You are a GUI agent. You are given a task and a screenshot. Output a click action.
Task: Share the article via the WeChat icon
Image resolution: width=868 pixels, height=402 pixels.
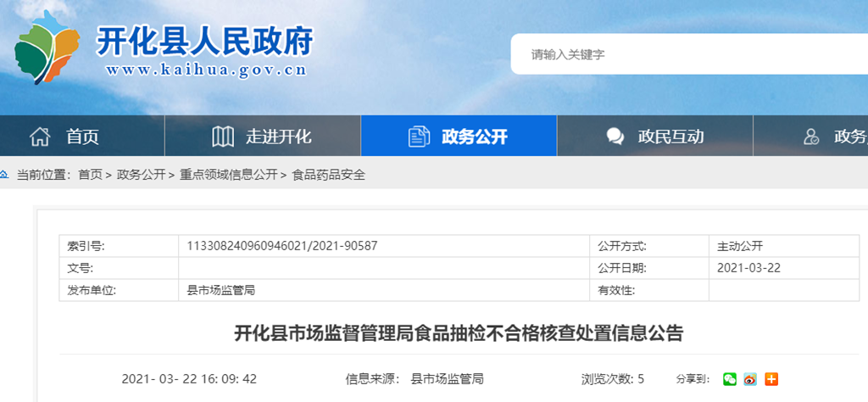[730, 379]
